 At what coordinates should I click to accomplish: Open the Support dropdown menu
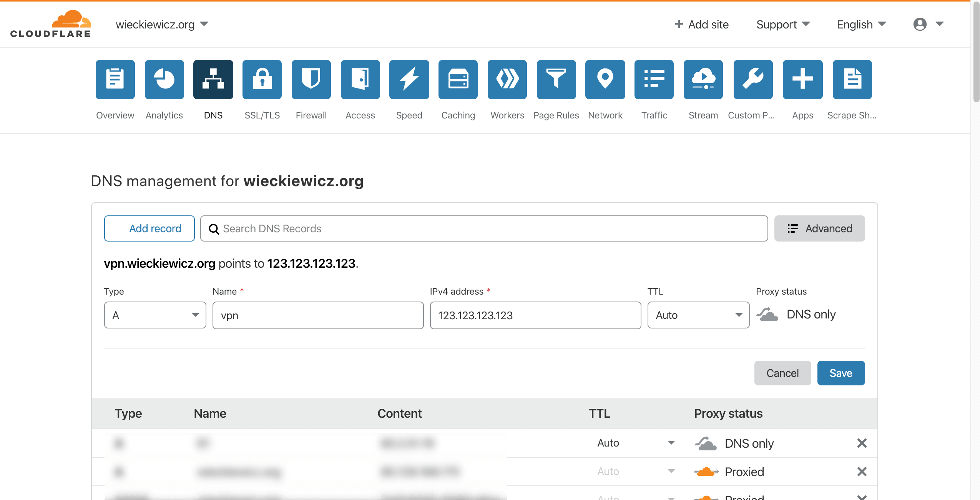[783, 24]
